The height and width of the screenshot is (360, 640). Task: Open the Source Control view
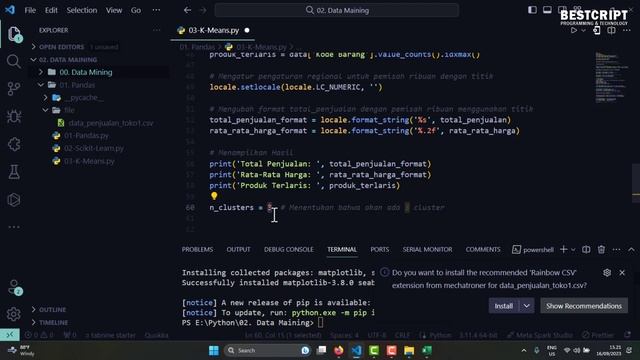pos(13,89)
